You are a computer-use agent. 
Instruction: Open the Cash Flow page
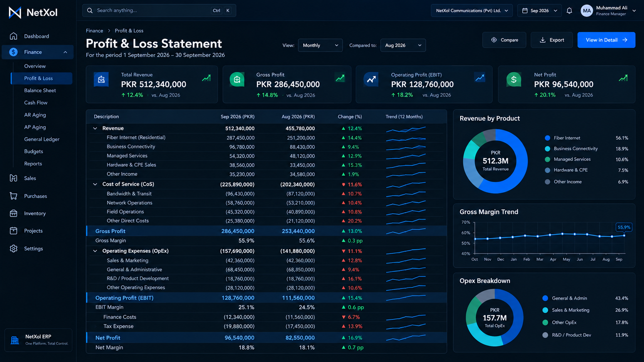point(36,103)
